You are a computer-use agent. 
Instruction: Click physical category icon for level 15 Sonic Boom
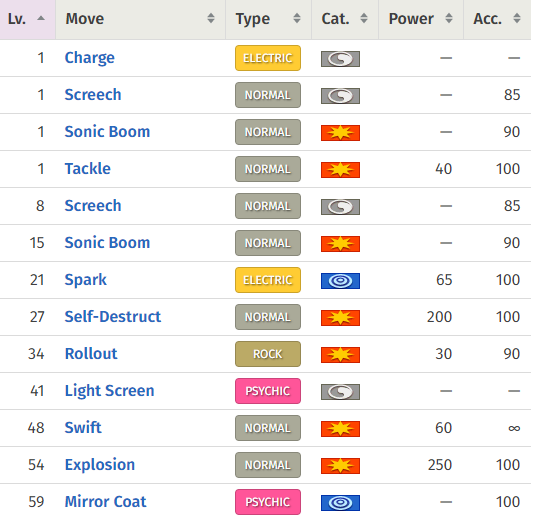pos(340,244)
